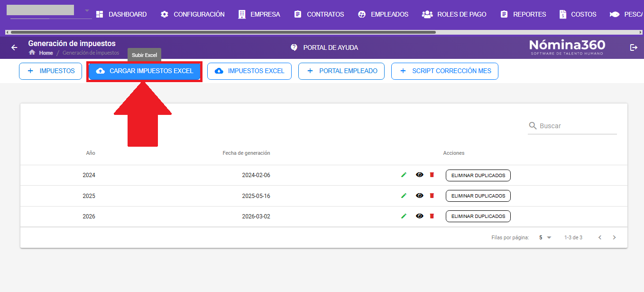Click the Costos invoice icon
This screenshot has width=644, height=292.
563,14
